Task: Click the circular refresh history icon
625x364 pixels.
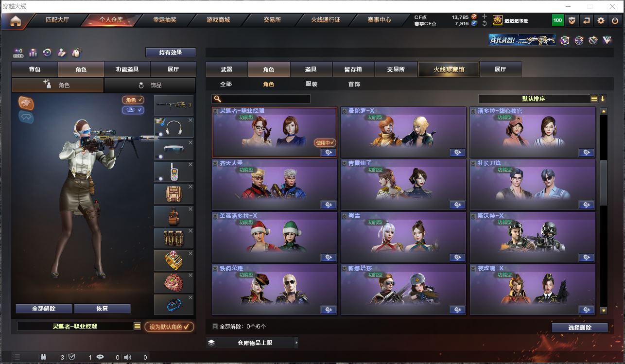Action: point(47,52)
